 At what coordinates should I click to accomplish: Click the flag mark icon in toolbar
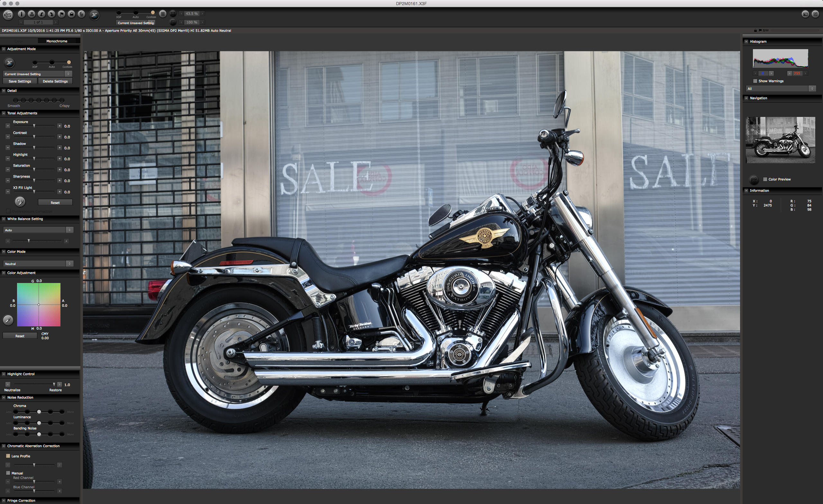coord(61,14)
